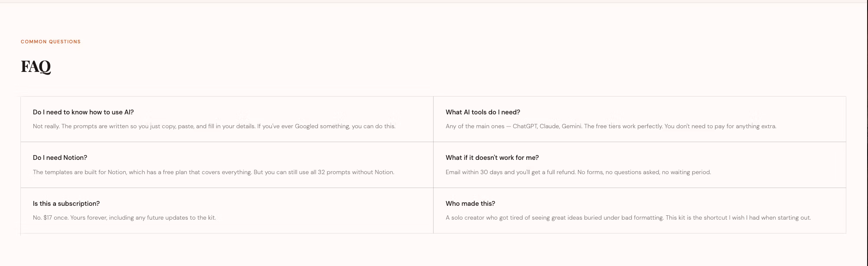Click 'Notion' in the Do I need Notion title
Viewport: 868px width, 266px height.
(x=75, y=158)
